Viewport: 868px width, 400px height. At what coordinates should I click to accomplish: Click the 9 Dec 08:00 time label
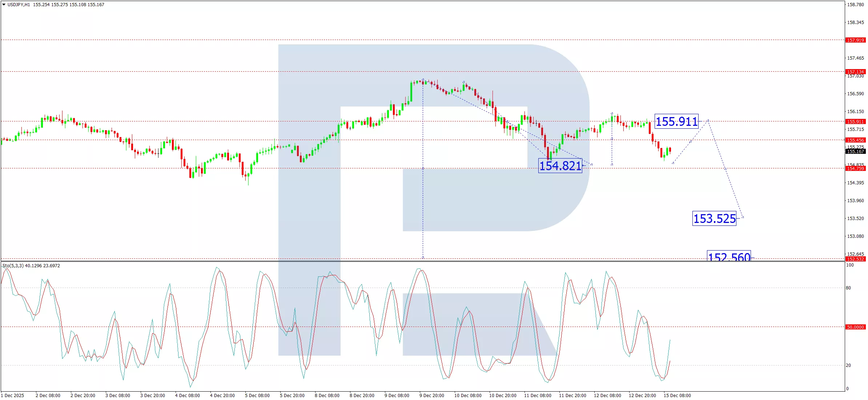[397, 395]
